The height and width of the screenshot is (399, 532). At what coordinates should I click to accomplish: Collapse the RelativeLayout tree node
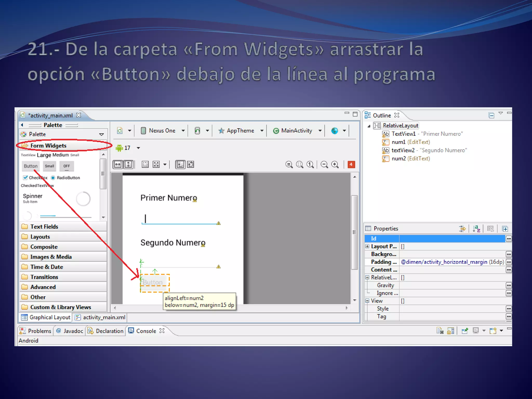(x=369, y=126)
